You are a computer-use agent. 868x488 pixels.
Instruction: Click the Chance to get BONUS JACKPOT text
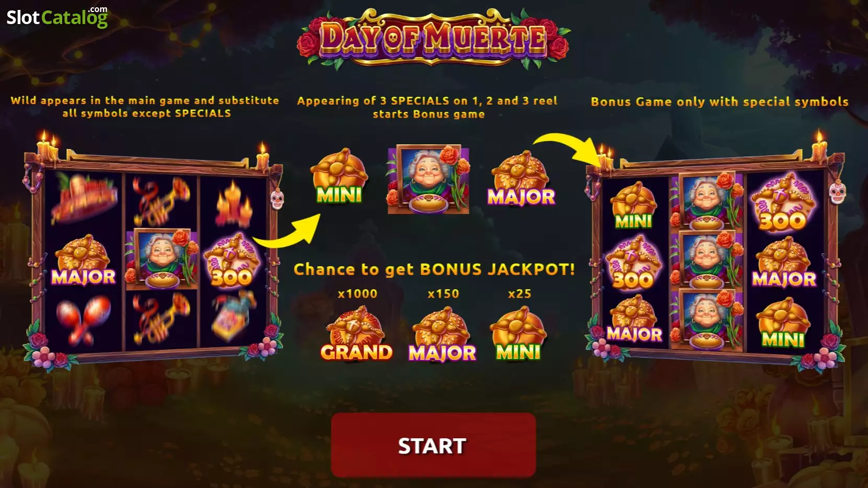pyautogui.click(x=434, y=269)
